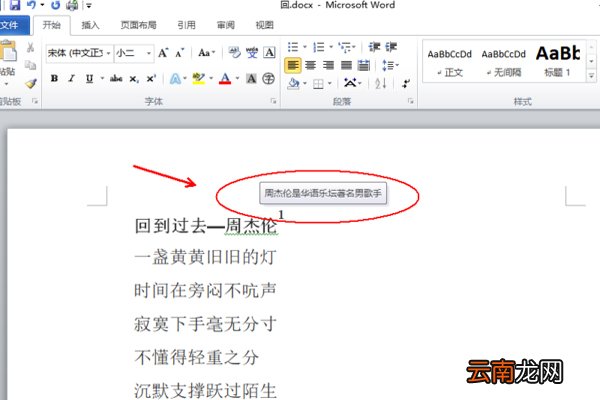This screenshot has height=400, width=600.
Task: Increase the paragraph indent
Action: pos(391,47)
